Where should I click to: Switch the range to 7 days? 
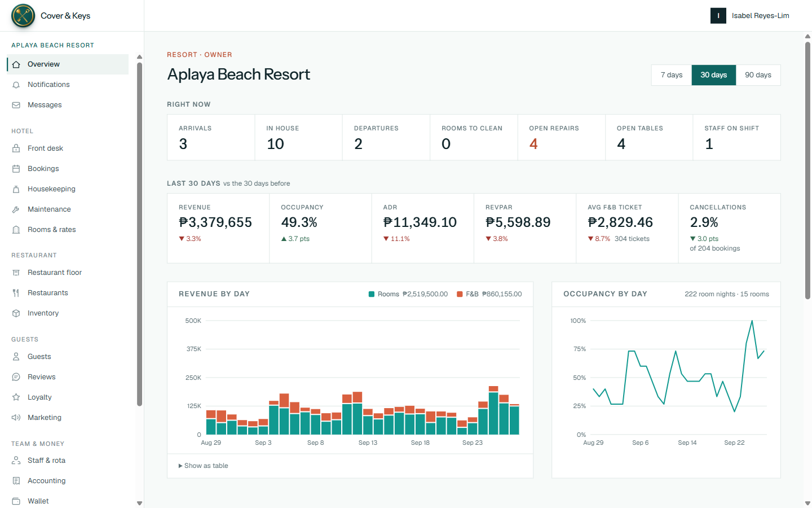coord(672,75)
